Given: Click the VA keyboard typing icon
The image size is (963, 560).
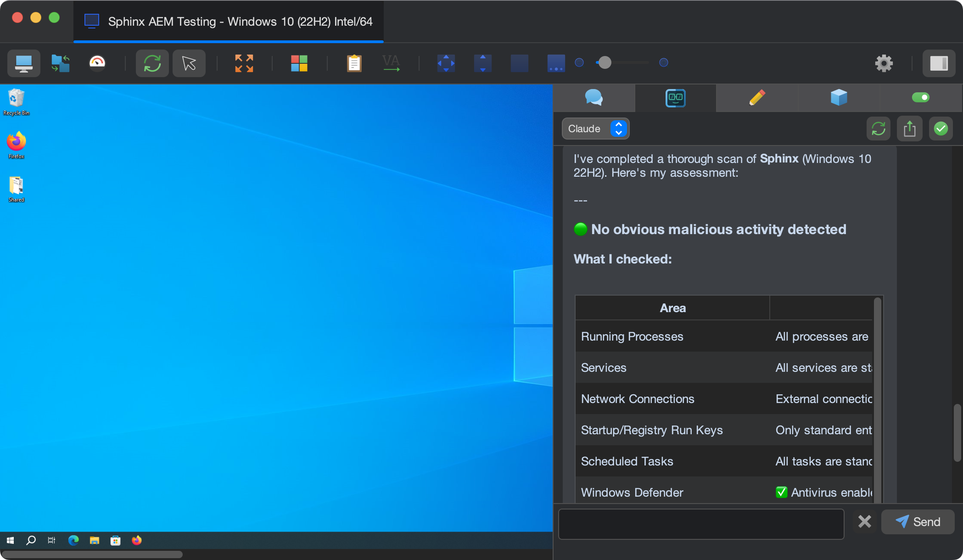Looking at the screenshot, I should pyautogui.click(x=391, y=63).
